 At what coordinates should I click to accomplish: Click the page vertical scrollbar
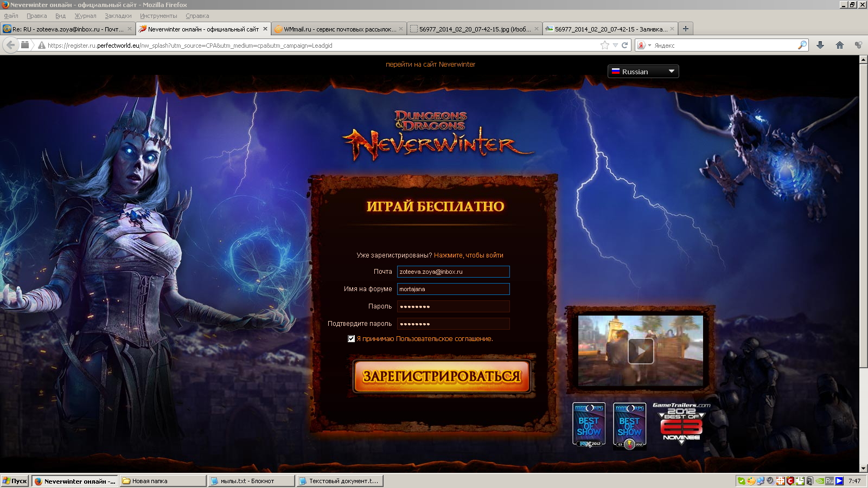pyautogui.click(x=863, y=217)
